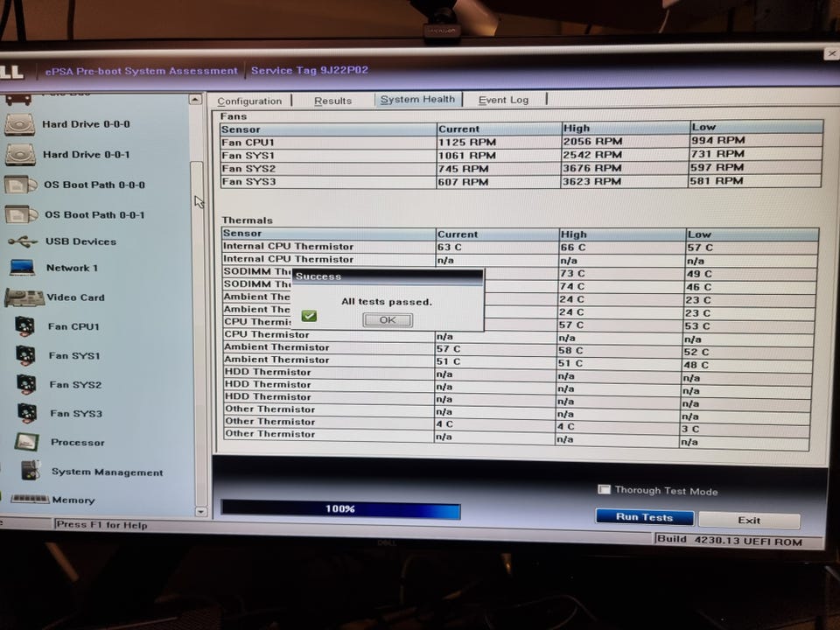Click the device list scroll down arrow

pos(201,512)
